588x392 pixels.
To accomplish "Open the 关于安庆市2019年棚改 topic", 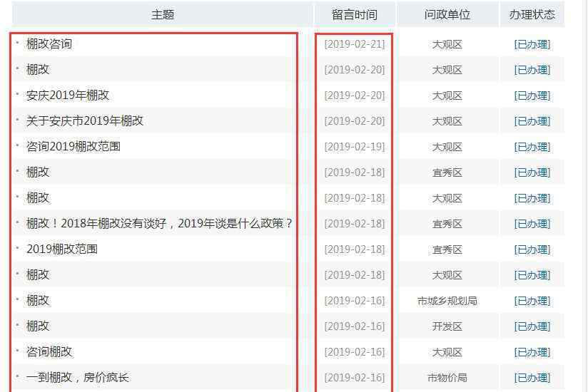I will [x=85, y=121].
